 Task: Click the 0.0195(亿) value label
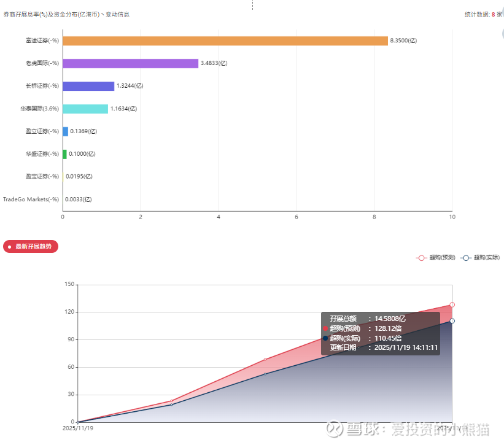79,176
